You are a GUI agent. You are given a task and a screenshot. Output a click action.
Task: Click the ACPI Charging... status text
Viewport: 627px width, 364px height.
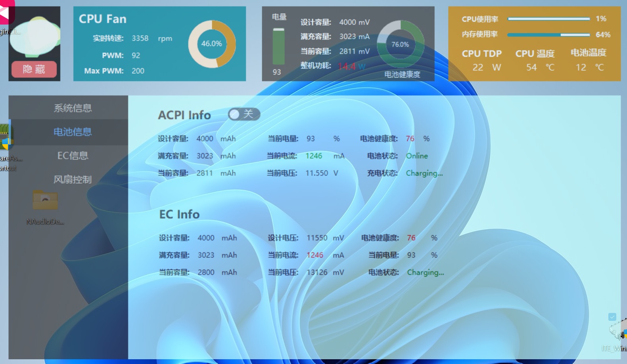click(424, 173)
